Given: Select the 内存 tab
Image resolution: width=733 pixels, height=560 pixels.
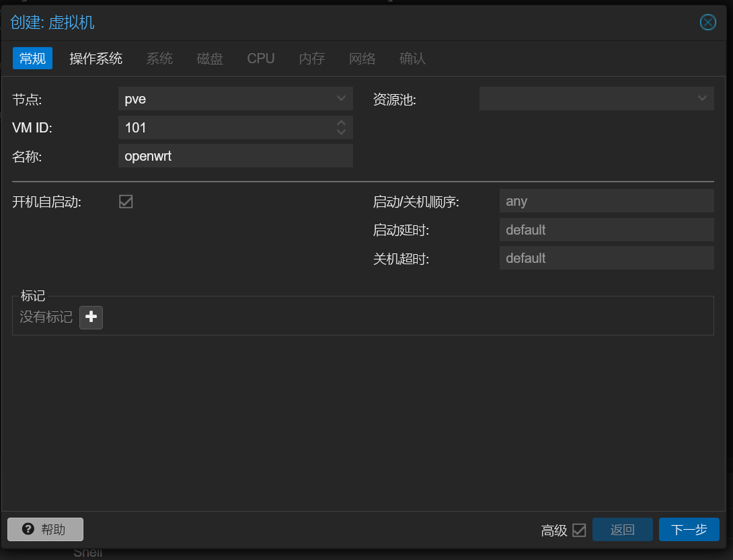Looking at the screenshot, I should coord(312,58).
